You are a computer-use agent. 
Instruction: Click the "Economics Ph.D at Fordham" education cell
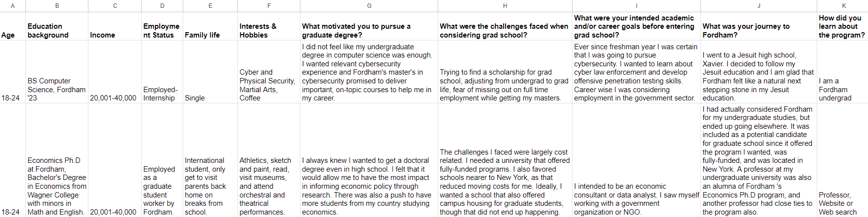click(56, 186)
